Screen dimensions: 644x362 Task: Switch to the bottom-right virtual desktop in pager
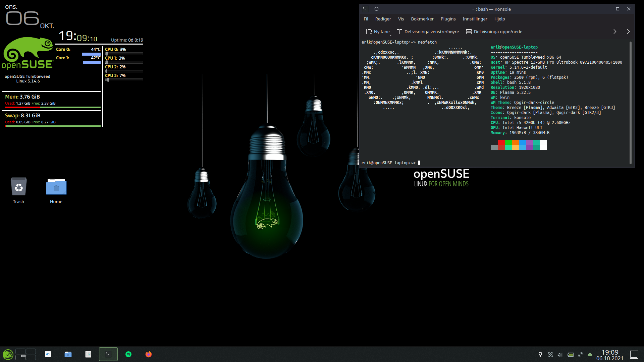pyautogui.click(x=31, y=357)
